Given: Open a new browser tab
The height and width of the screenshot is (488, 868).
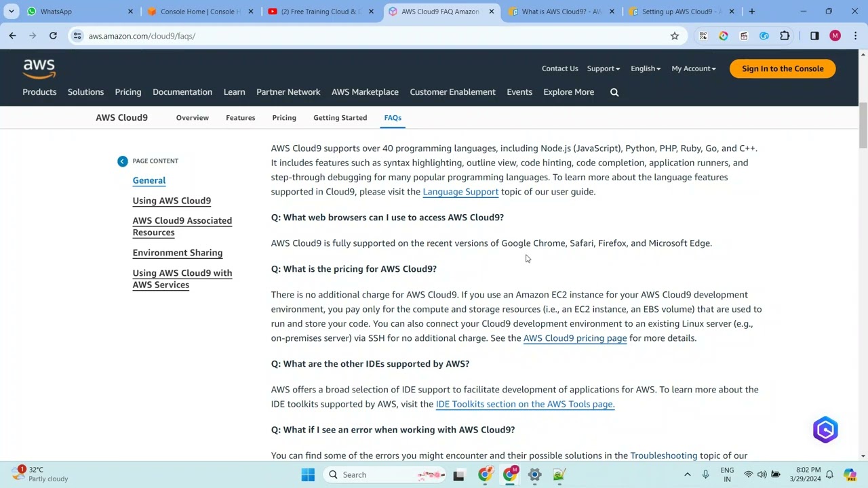Looking at the screenshot, I should (x=751, y=12).
